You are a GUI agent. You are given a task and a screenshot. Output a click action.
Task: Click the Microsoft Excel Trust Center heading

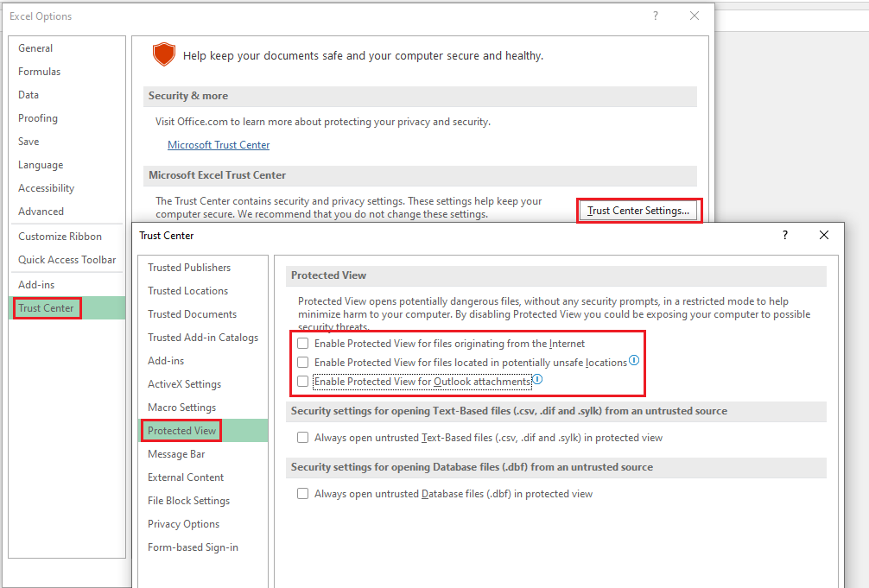218,175
